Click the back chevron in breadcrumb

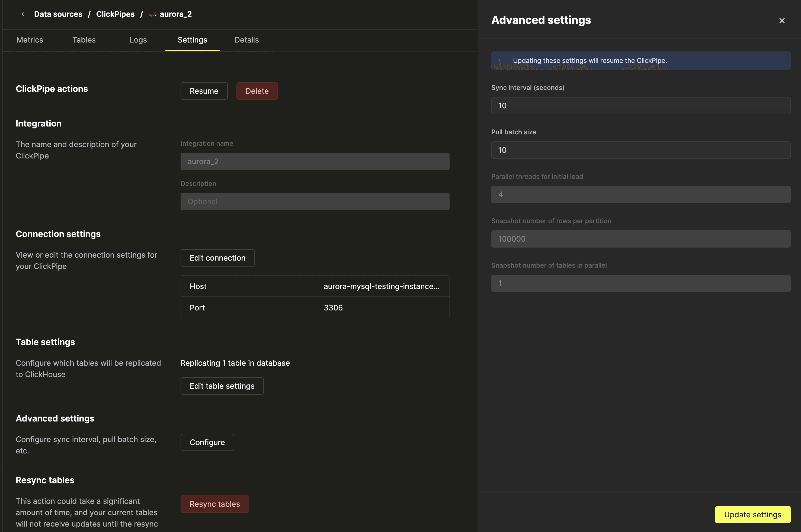point(23,14)
